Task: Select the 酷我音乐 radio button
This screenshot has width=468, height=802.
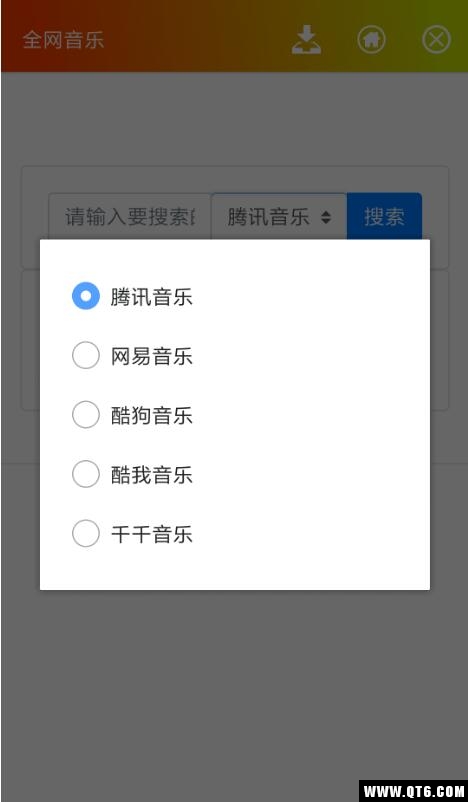Action: coord(85,474)
